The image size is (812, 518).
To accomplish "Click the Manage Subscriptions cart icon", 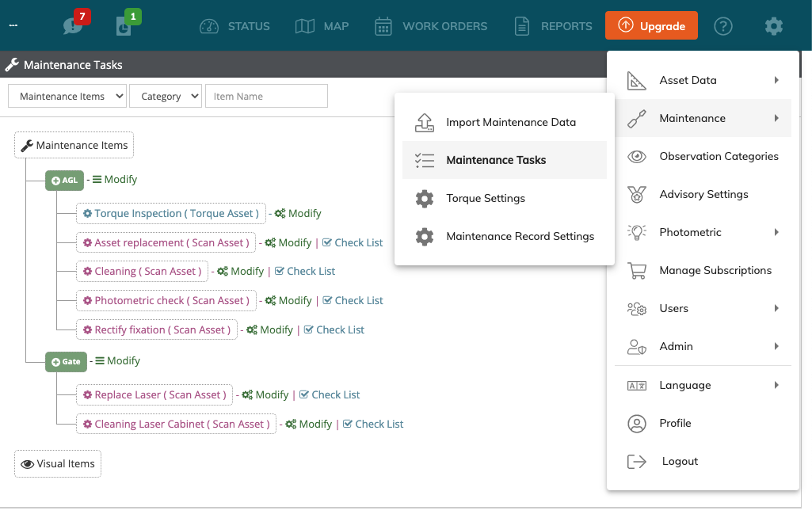I will point(636,270).
